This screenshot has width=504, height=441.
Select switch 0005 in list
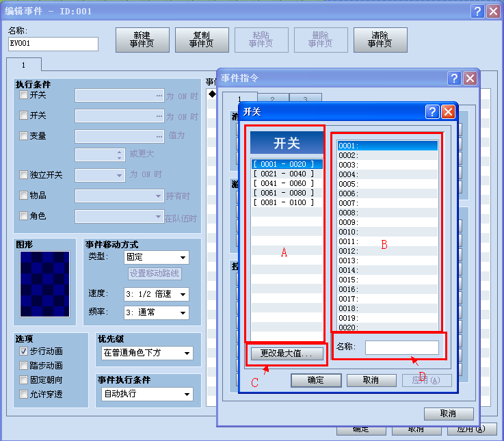[388, 184]
